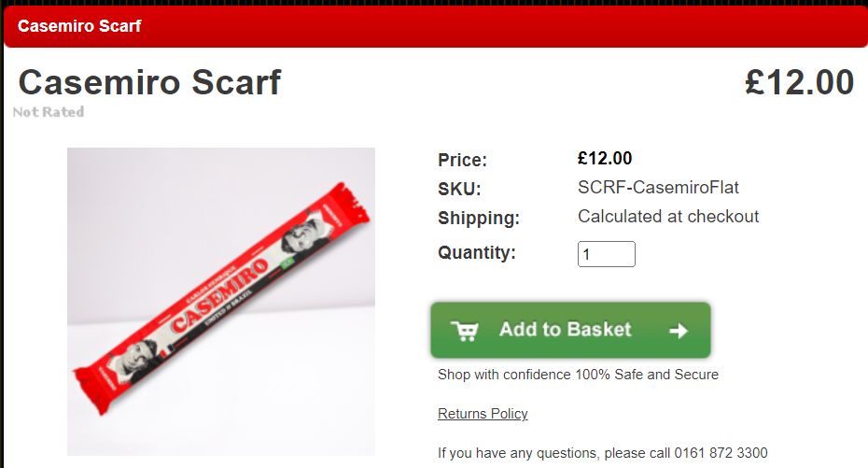This screenshot has width=868, height=468.
Task: Click the Shop with confidence security text
Action: click(578, 375)
